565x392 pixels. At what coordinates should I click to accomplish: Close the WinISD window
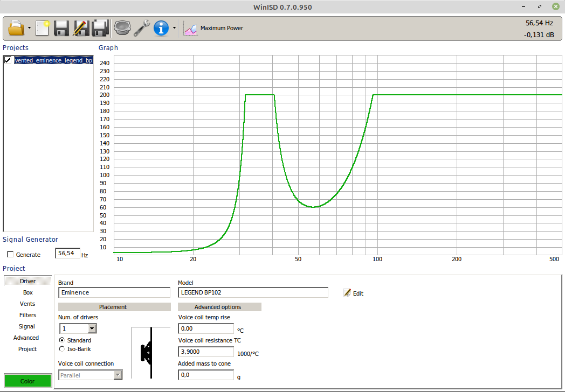556,6
